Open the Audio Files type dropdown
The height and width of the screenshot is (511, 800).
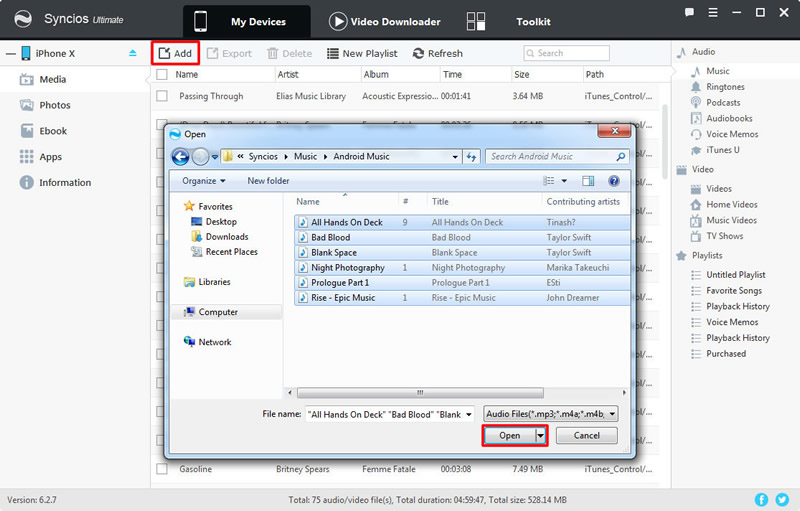(551, 414)
